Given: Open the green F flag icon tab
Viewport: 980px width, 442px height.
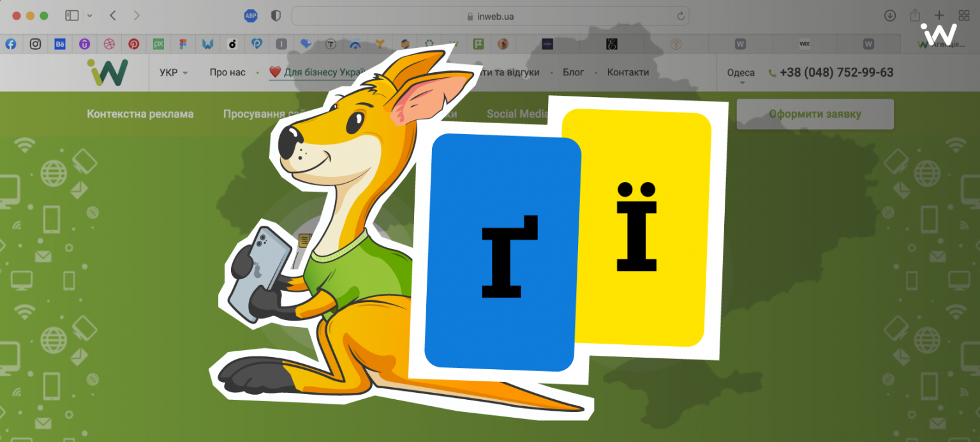Looking at the screenshot, I should [x=479, y=44].
